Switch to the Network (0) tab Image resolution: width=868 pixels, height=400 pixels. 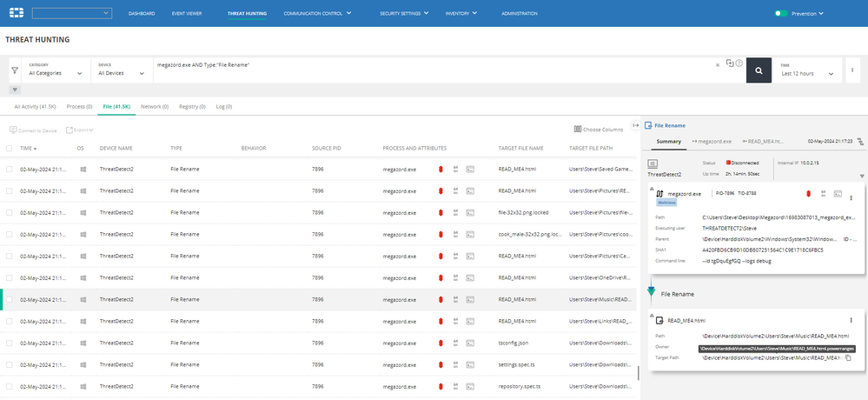[155, 106]
